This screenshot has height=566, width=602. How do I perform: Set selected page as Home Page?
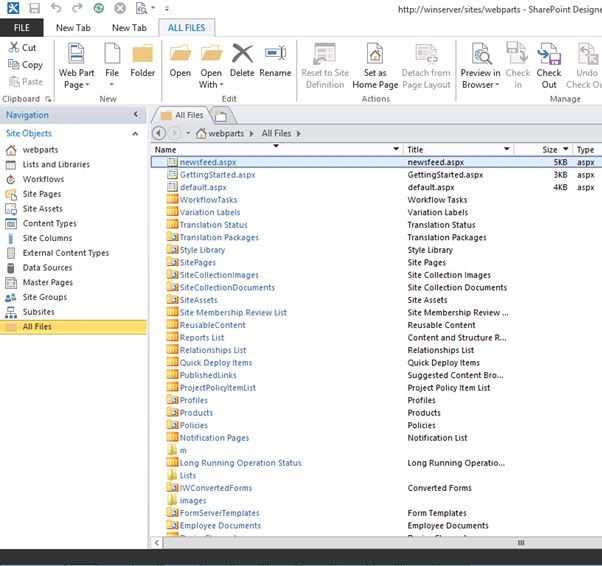pos(375,66)
